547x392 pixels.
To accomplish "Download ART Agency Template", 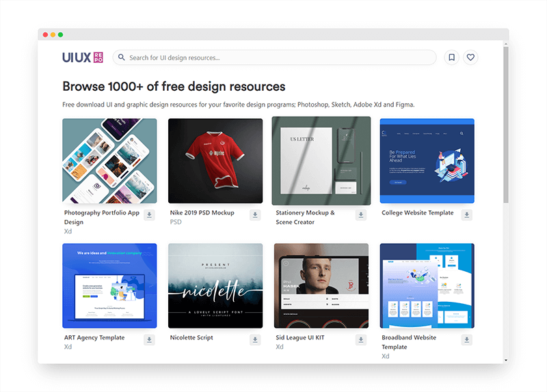I will [149, 339].
